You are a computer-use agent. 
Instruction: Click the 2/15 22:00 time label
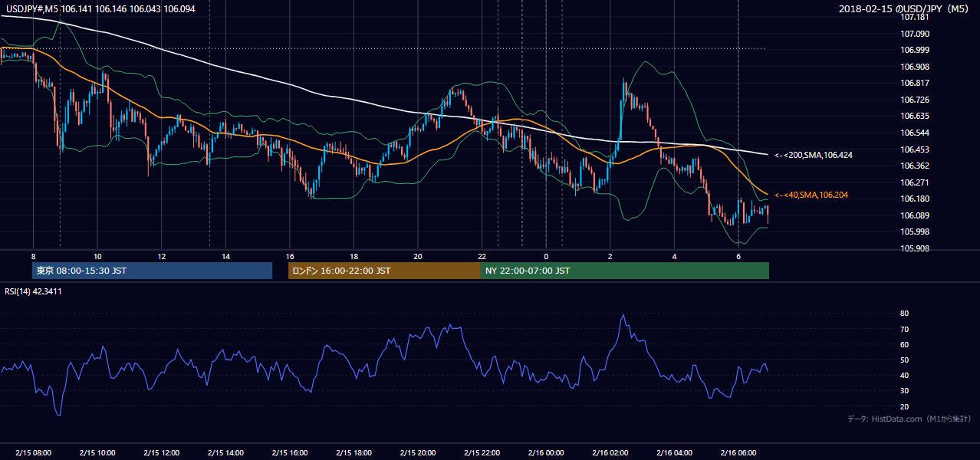(482, 453)
